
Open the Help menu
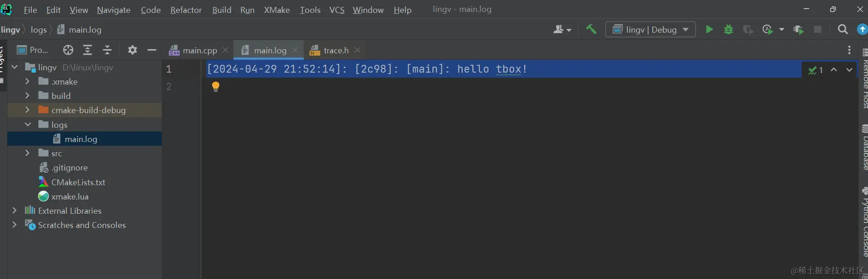(403, 10)
